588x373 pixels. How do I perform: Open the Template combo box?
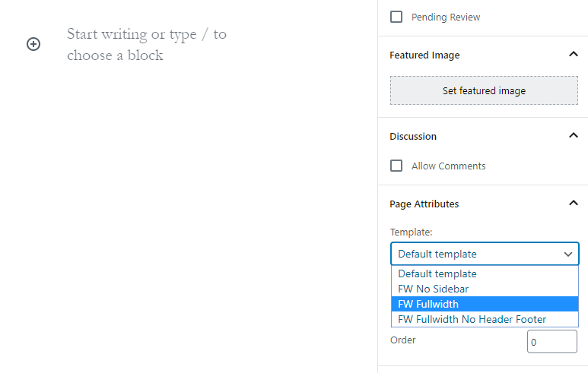coord(484,254)
